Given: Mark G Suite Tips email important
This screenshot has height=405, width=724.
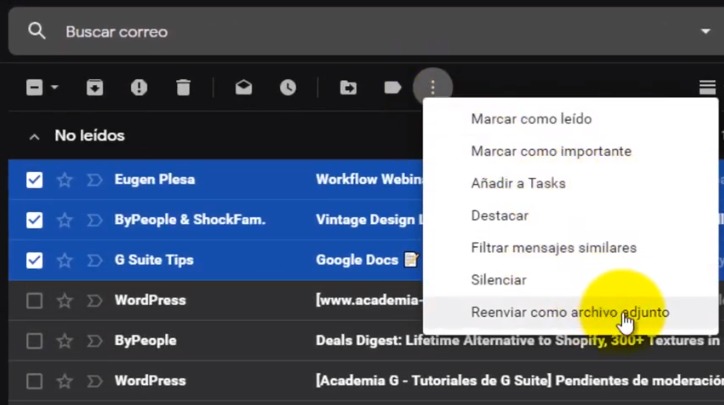Looking at the screenshot, I should click(95, 260).
